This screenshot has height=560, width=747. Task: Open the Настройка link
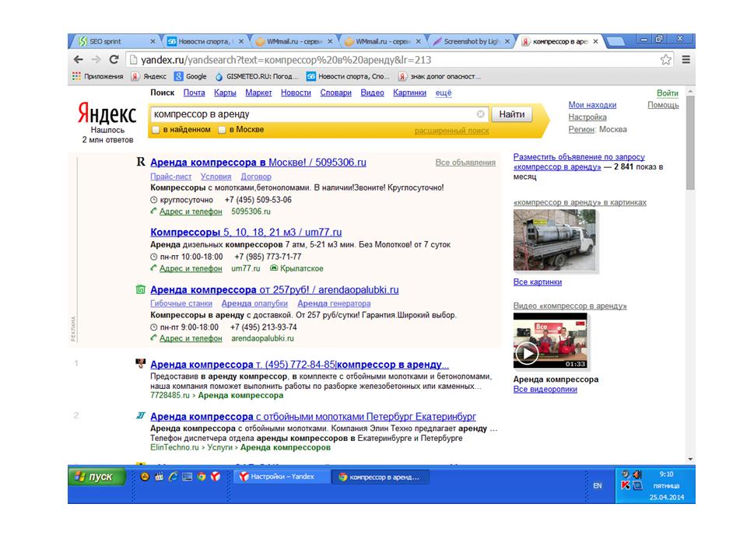(587, 117)
